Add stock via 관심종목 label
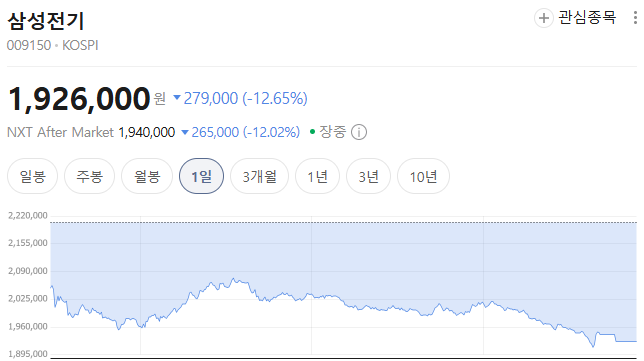This screenshot has width=644, height=361. pos(587,18)
